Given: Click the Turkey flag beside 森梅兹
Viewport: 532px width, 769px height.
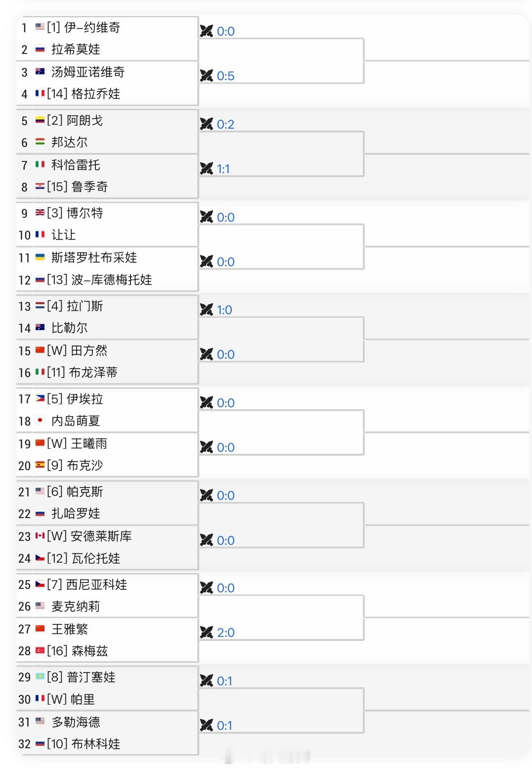Looking at the screenshot, I should [40, 651].
